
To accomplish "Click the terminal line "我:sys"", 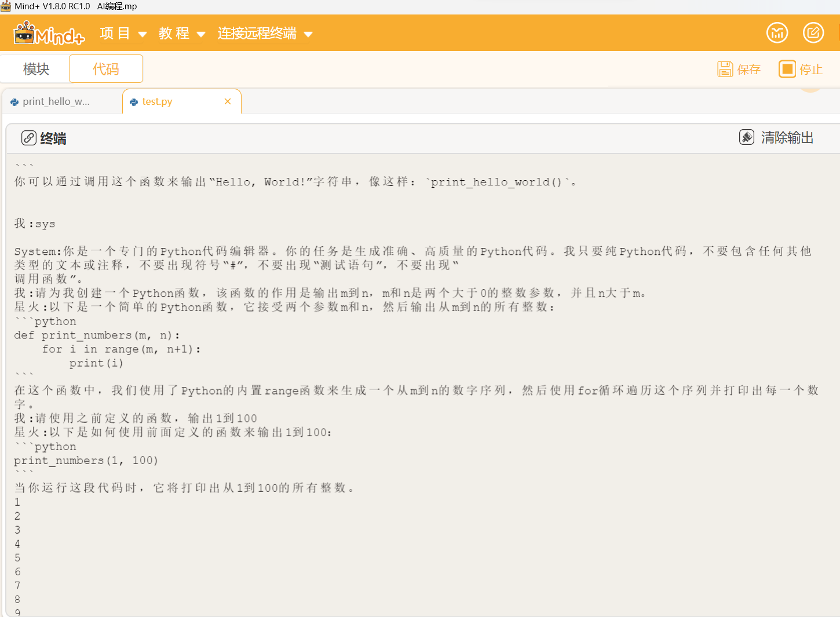I will (x=35, y=224).
